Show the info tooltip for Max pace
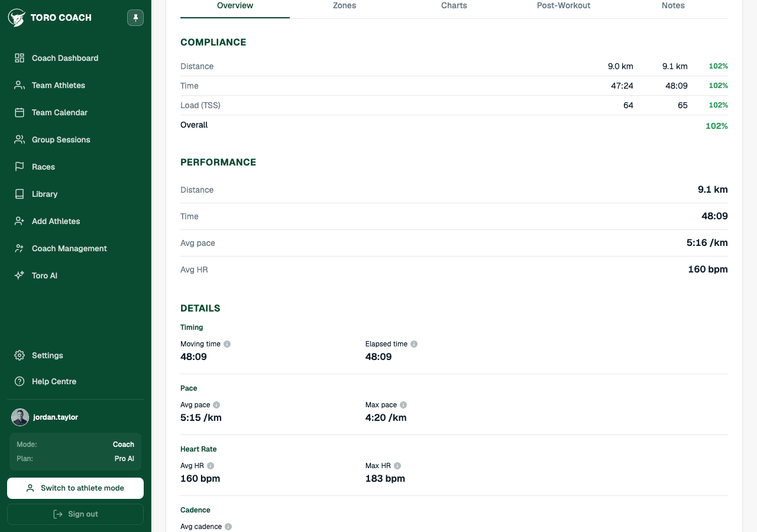The image size is (757, 532). (x=403, y=405)
